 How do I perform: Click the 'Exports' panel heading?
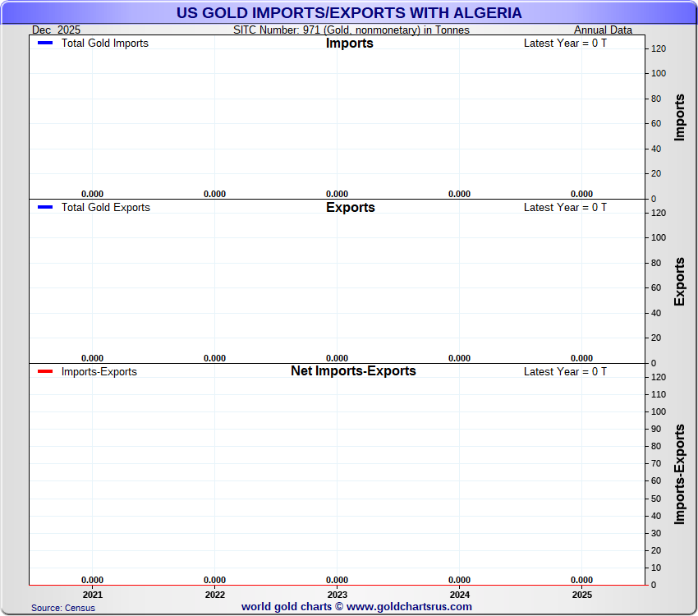click(x=351, y=208)
